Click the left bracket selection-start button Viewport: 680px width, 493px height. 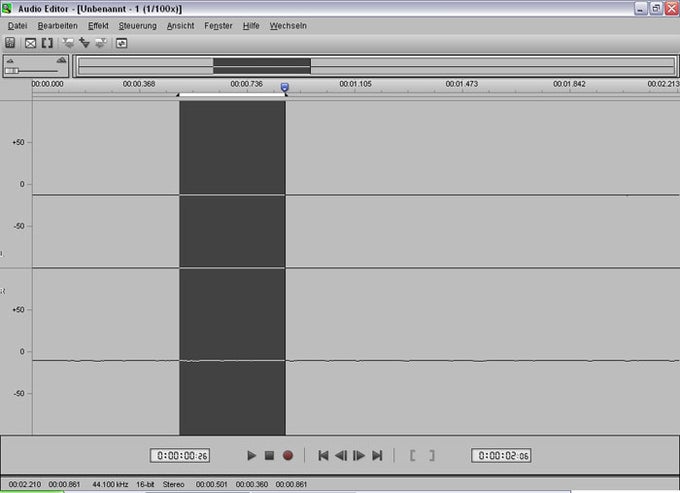click(412, 455)
